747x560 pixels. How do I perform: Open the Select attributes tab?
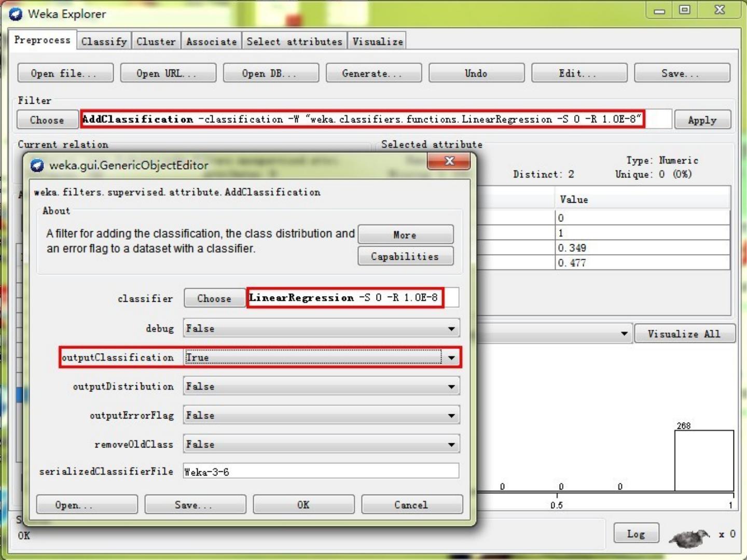(295, 41)
